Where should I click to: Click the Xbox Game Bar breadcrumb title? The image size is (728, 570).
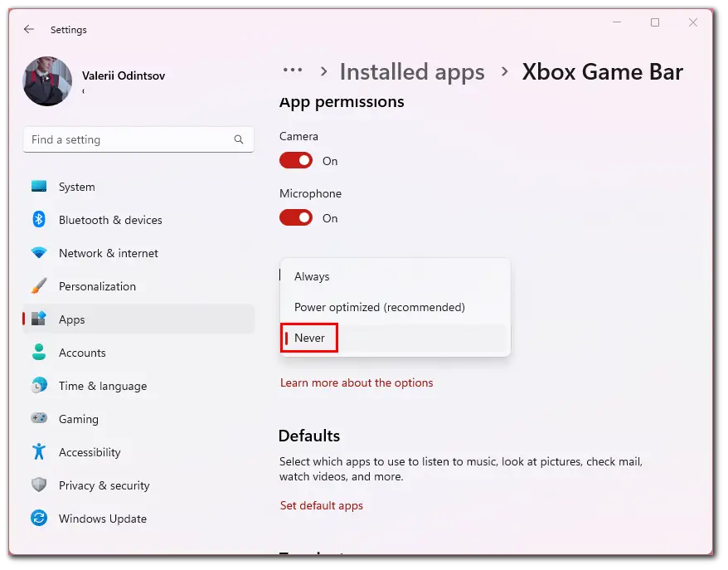coord(603,72)
